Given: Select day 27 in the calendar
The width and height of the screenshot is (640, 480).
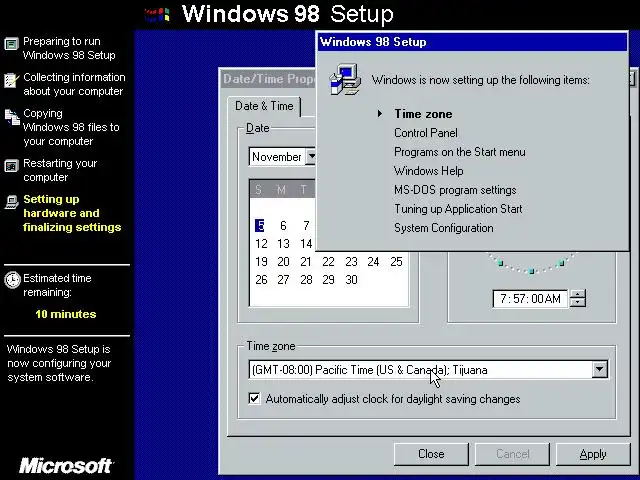Looking at the screenshot, I should [283, 280].
